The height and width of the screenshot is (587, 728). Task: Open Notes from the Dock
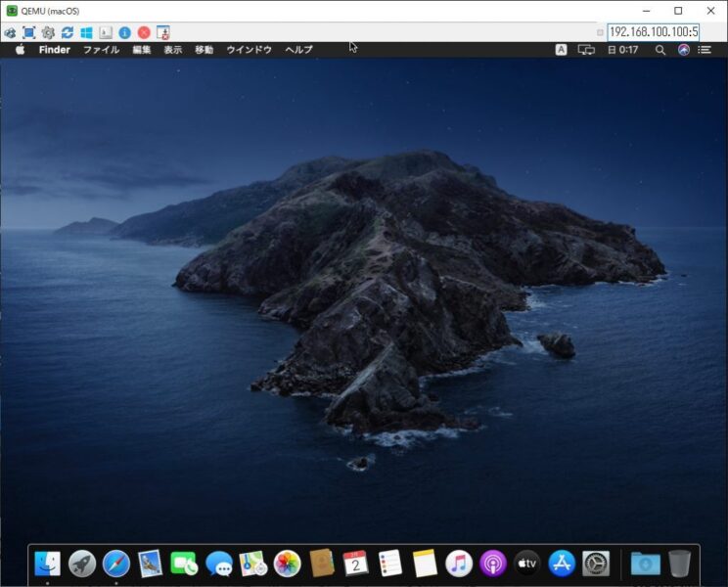click(425, 564)
